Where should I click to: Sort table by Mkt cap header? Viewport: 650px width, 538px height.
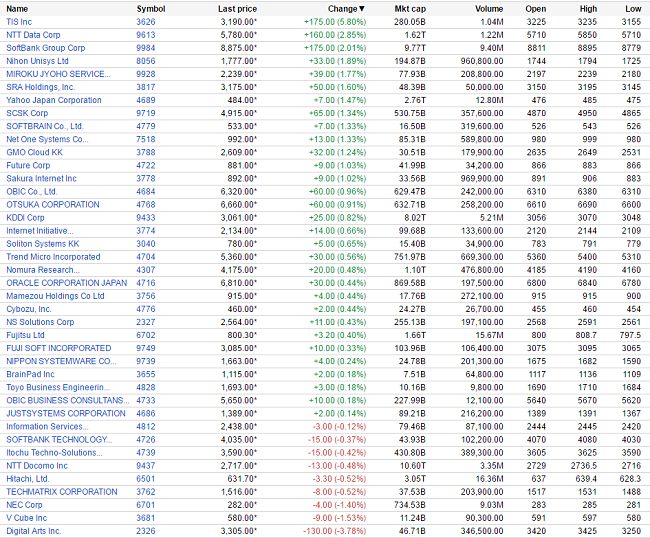[x=410, y=9]
